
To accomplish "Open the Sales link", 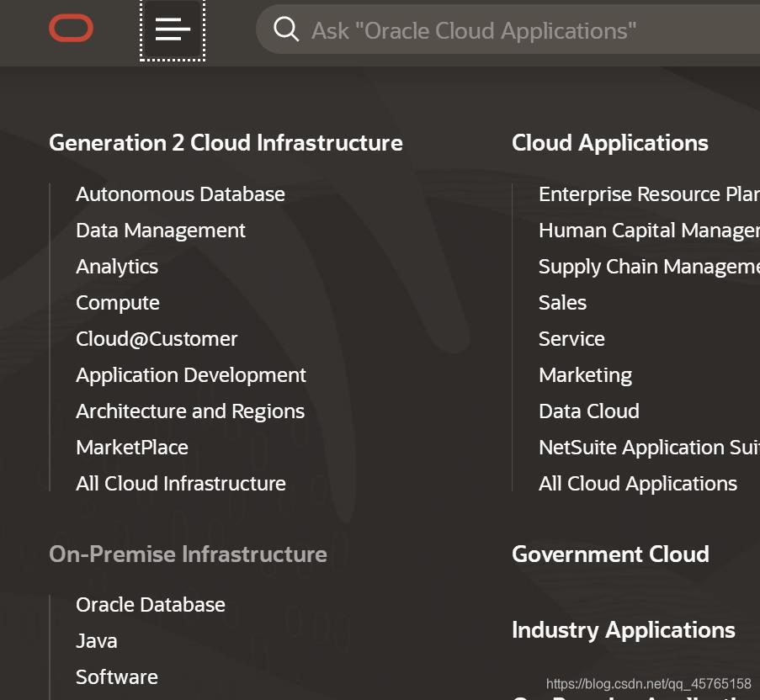I will [x=562, y=303].
